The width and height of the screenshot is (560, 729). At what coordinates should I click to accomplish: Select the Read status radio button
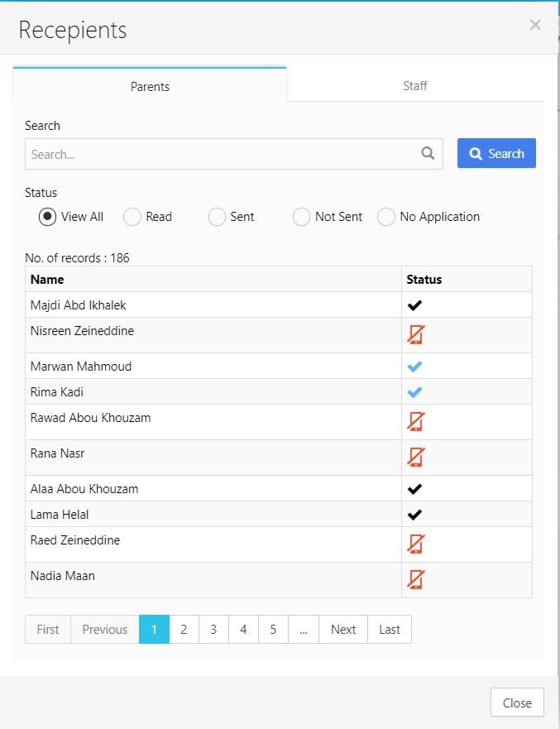pyautogui.click(x=132, y=217)
